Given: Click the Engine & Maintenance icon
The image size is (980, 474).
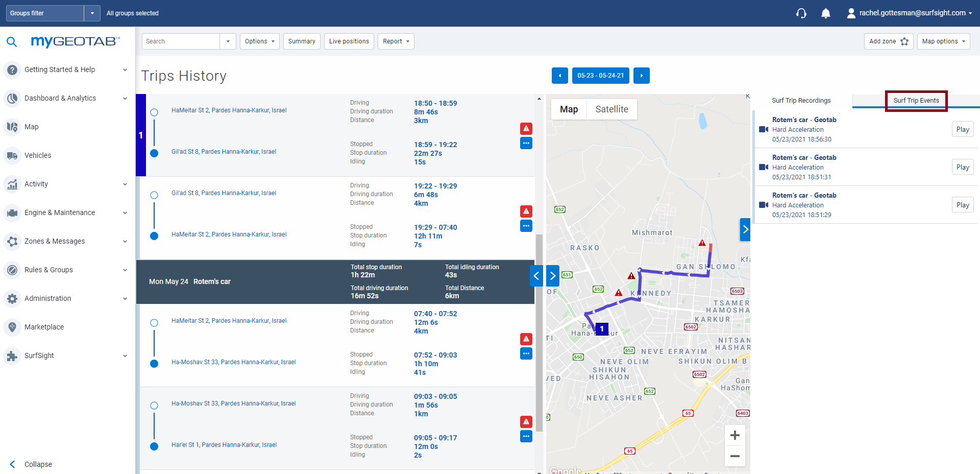Looking at the screenshot, I should [x=12, y=212].
